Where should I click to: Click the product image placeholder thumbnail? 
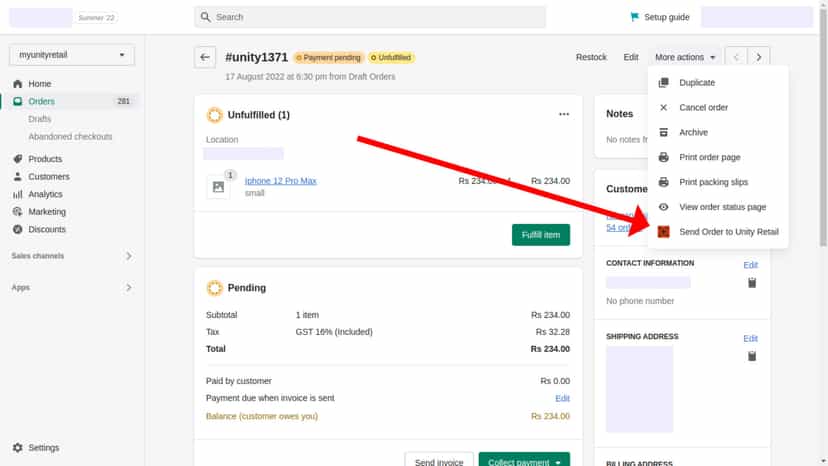pos(218,187)
